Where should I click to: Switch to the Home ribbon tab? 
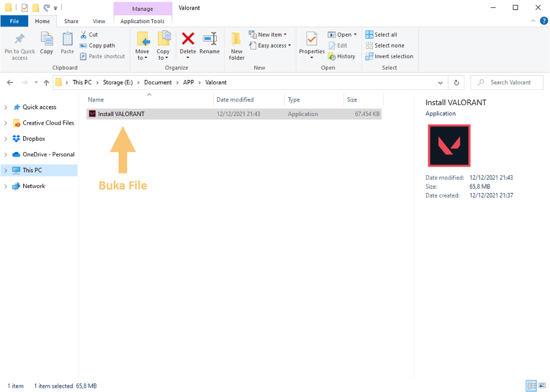pyautogui.click(x=42, y=21)
